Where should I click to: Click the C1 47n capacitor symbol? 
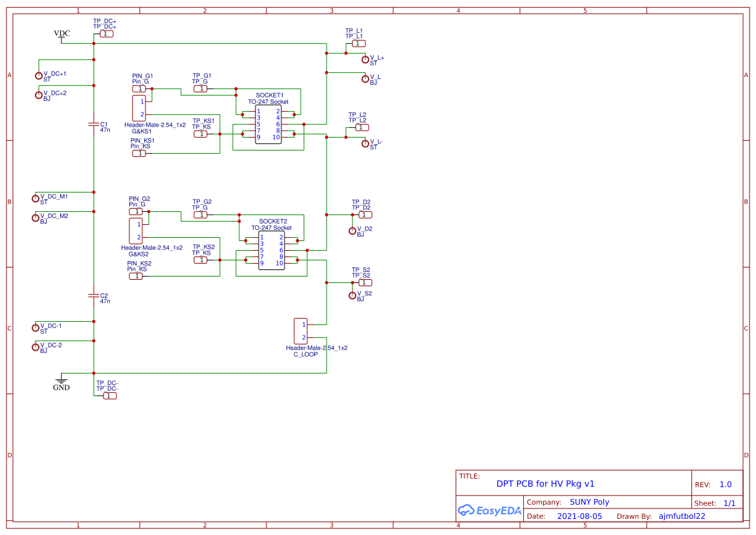[93, 124]
